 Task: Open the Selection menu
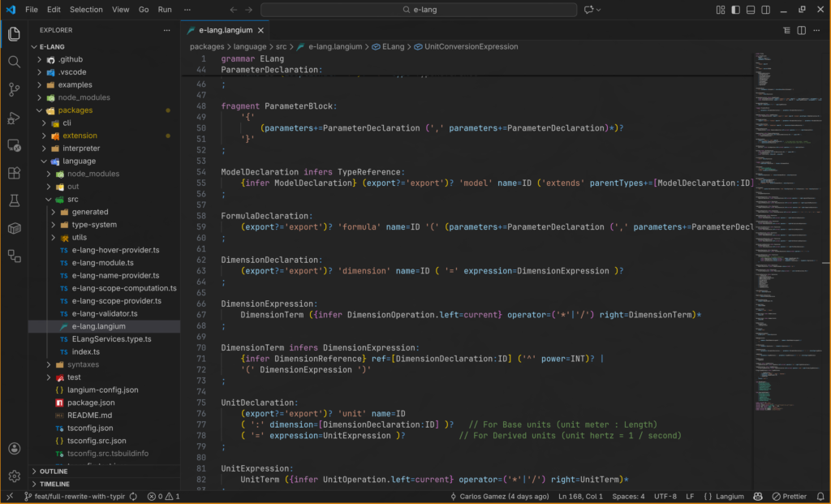pos(86,10)
